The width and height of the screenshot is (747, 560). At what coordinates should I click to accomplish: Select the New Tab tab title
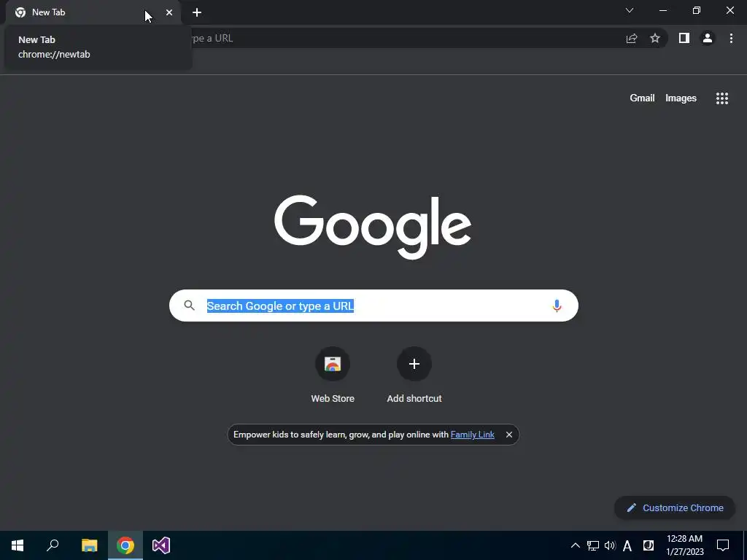point(48,12)
